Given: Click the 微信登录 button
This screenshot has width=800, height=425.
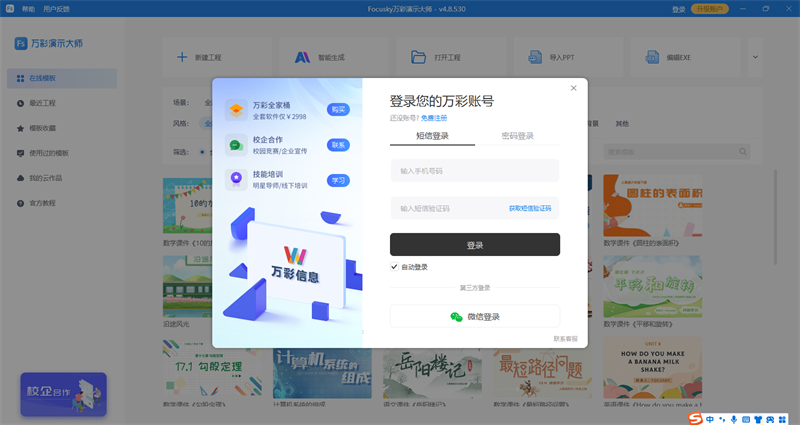Looking at the screenshot, I should click(x=475, y=317).
